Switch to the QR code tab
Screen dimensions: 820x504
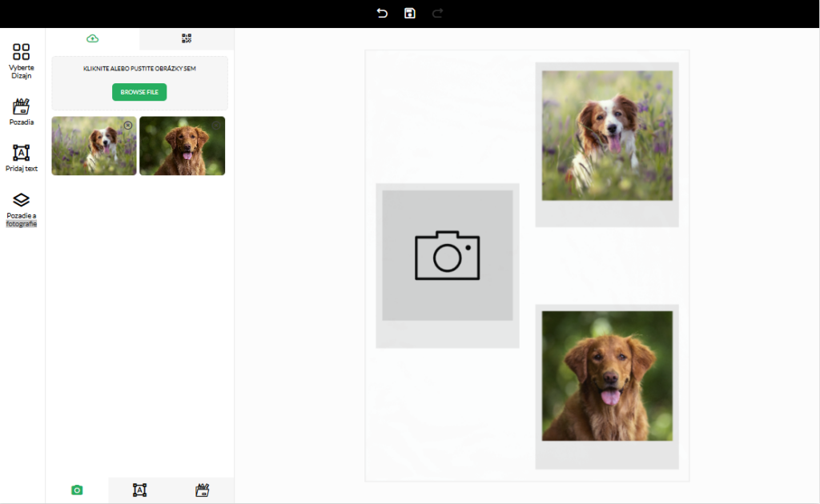187,38
